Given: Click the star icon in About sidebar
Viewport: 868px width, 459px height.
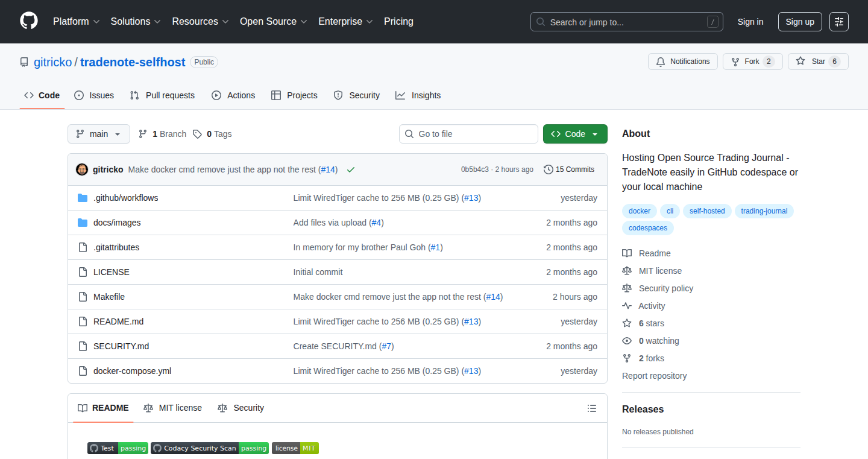Looking at the screenshot, I should 627,323.
